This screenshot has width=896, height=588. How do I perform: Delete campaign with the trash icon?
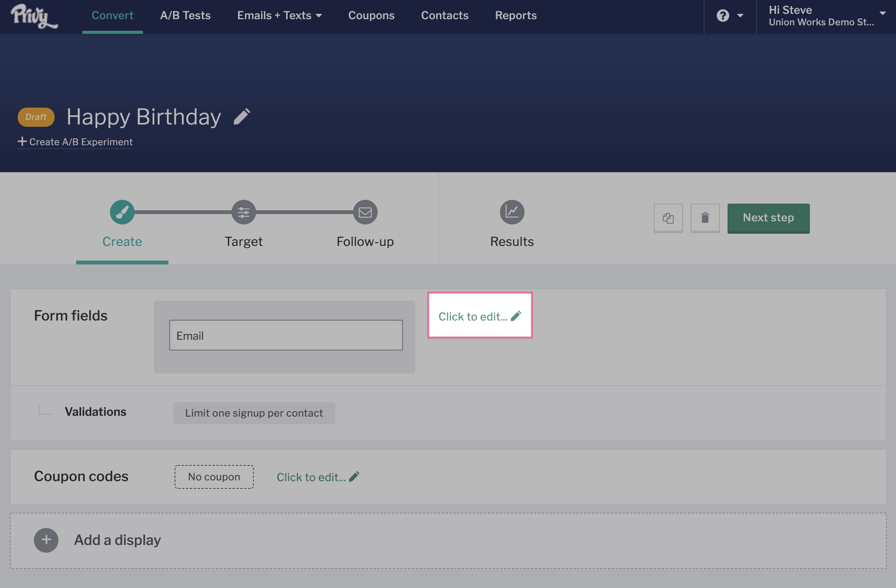tap(705, 218)
